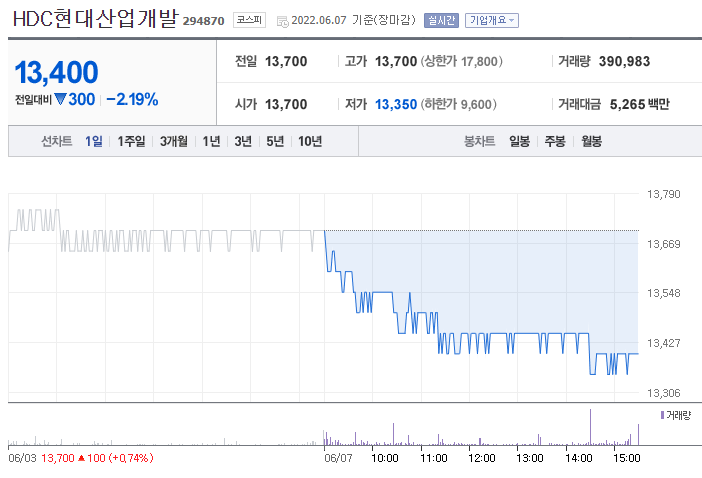This screenshot has height=478, width=702.
Task: Click the 거래량 390,983 value
Action: (624, 61)
